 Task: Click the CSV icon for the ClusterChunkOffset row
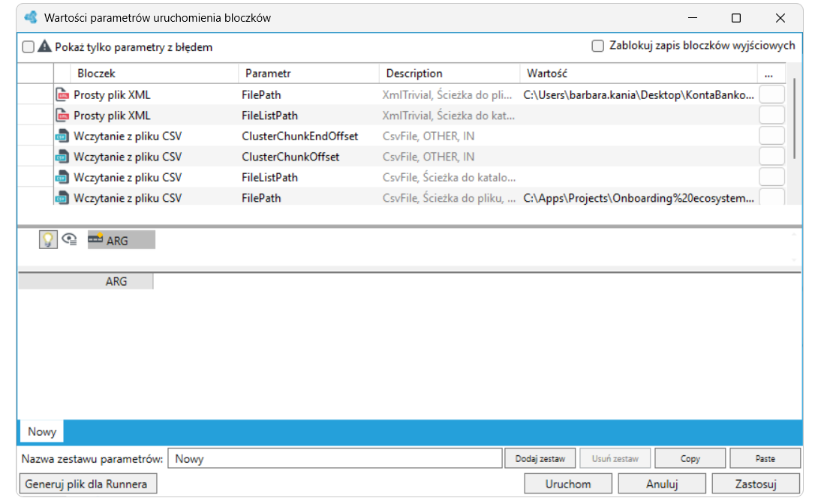[62, 156]
